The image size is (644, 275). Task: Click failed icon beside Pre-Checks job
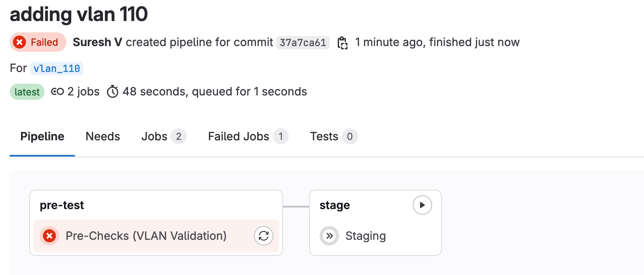[49, 236]
